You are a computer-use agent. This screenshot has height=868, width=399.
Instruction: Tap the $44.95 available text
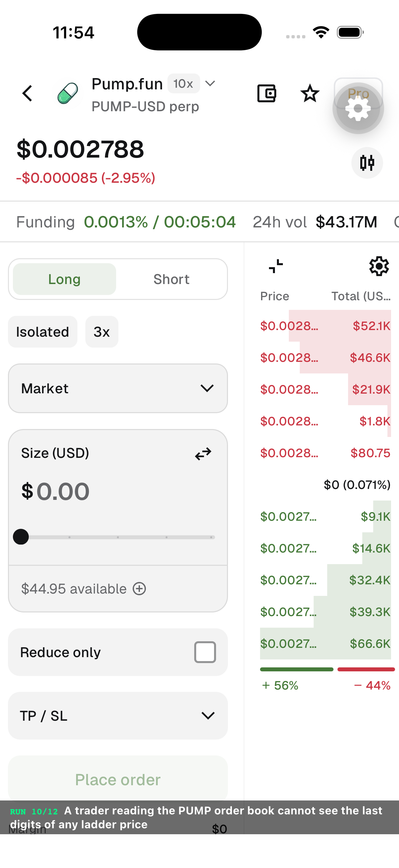(x=74, y=589)
